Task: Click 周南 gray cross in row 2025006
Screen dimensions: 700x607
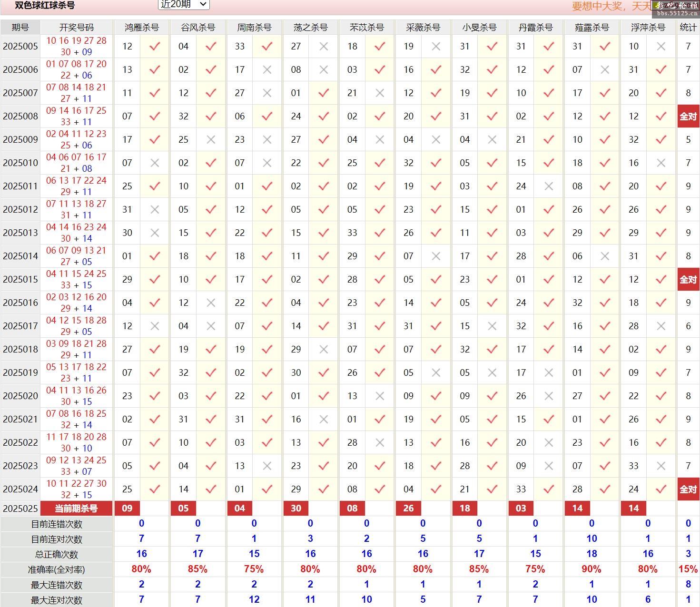Action: pyautogui.click(x=267, y=69)
